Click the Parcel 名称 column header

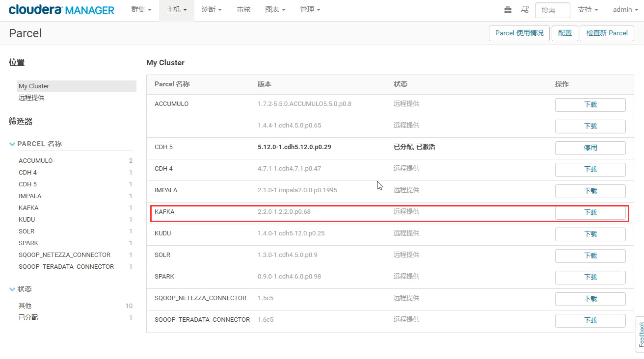tap(172, 84)
